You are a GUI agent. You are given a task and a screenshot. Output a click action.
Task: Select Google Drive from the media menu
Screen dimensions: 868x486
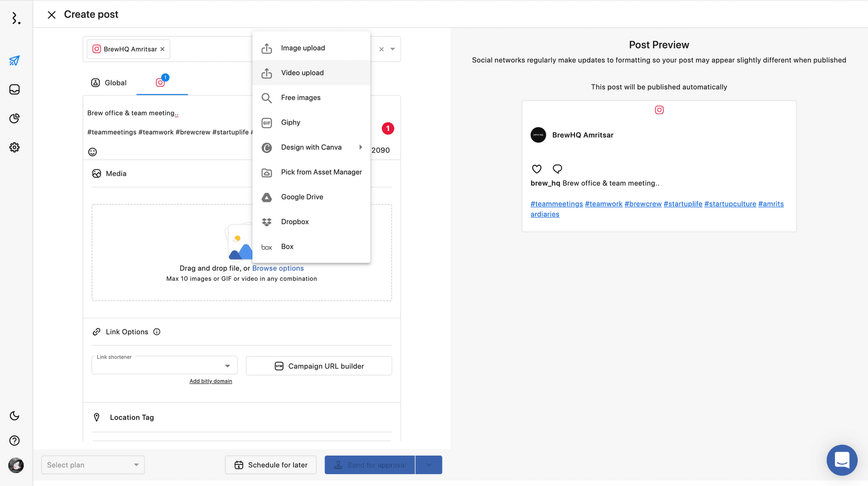pyautogui.click(x=302, y=197)
